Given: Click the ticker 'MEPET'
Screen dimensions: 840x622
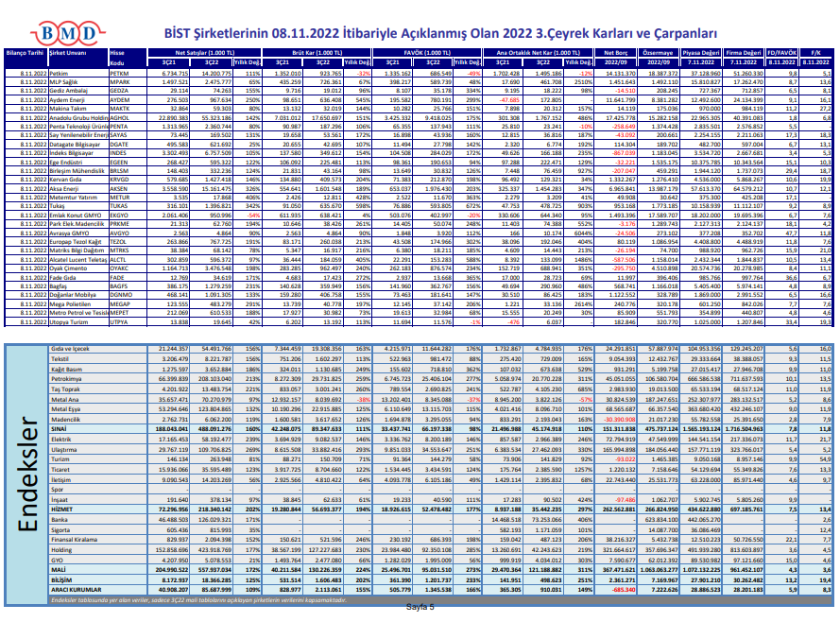Looking at the screenshot, I should pyautogui.click(x=119, y=313).
